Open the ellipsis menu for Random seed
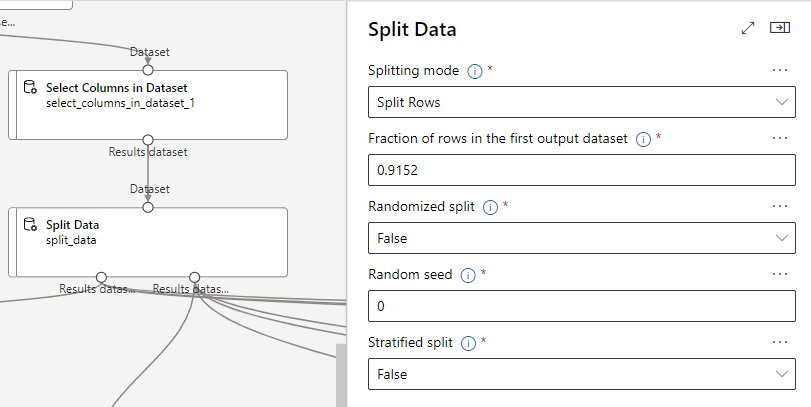This screenshot has height=407, width=811. point(781,274)
